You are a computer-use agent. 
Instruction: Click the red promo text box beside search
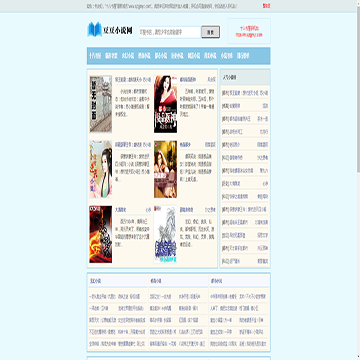(249, 31)
